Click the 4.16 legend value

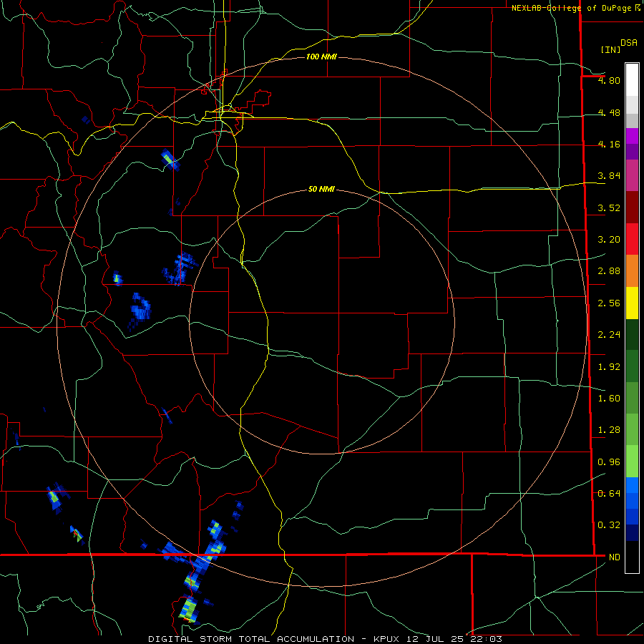[609, 144]
